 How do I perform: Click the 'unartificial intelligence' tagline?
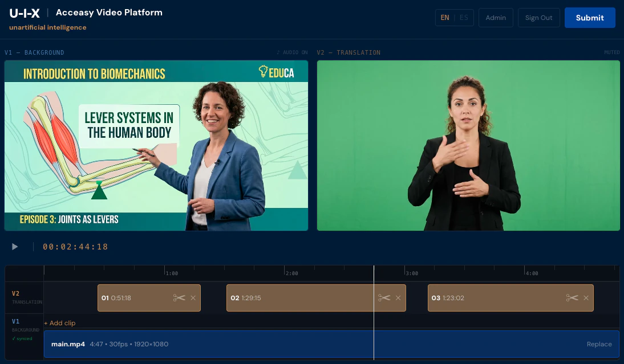point(48,27)
